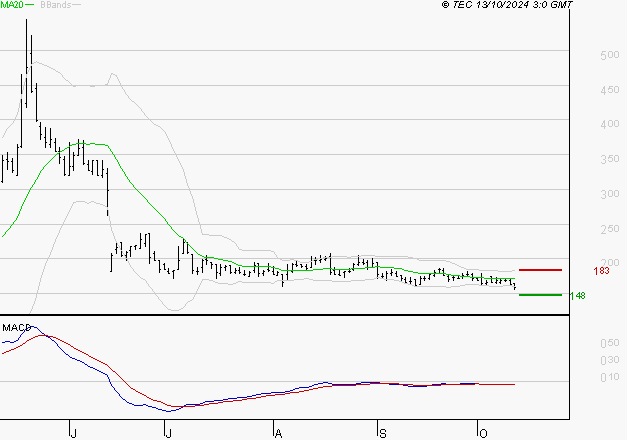Click the 200 price axis label

[610, 263]
